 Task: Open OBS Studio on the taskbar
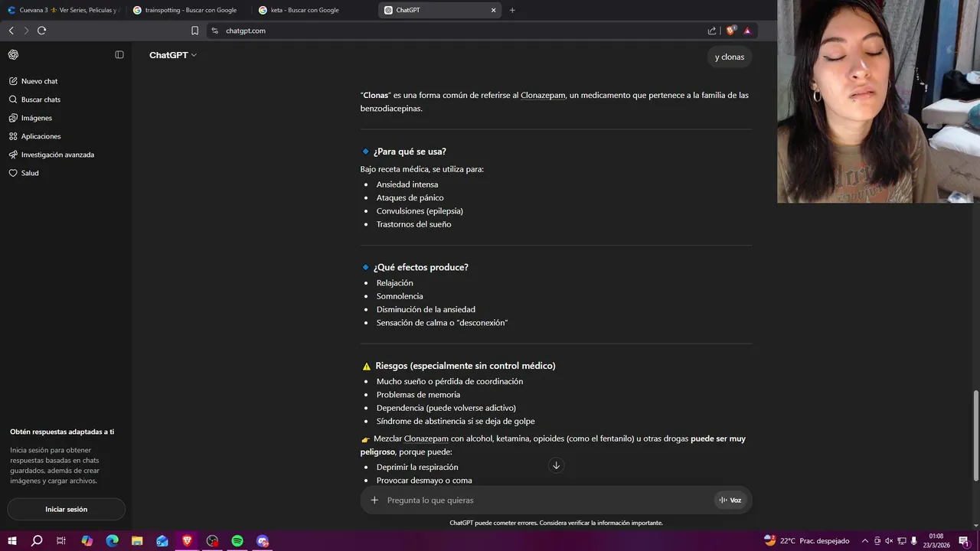click(x=212, y=541)
